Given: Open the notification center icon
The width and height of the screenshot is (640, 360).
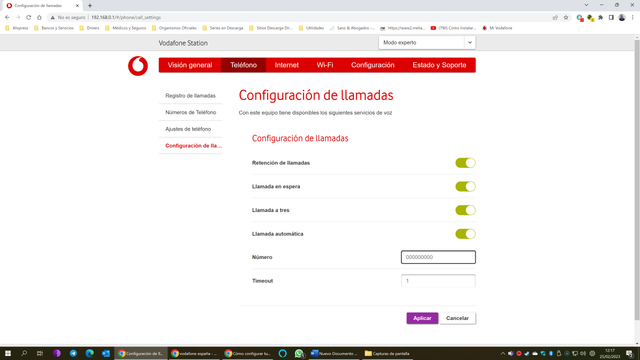Looking at the screenshot, I should [x=629, y=353].
